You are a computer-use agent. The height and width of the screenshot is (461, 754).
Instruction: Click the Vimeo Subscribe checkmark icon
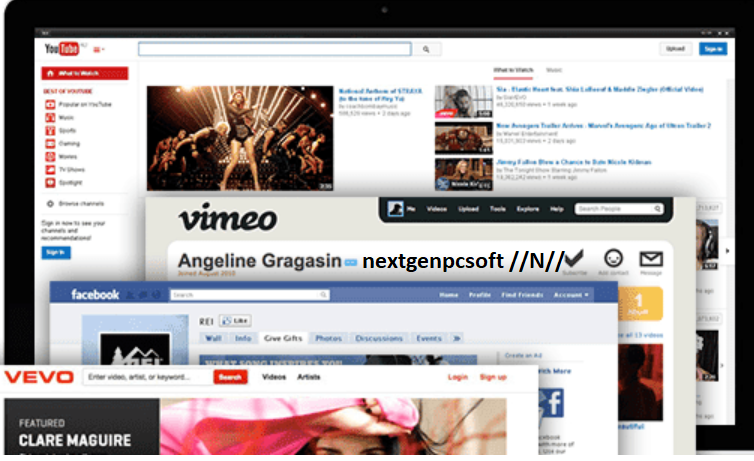tap(575, 258)
